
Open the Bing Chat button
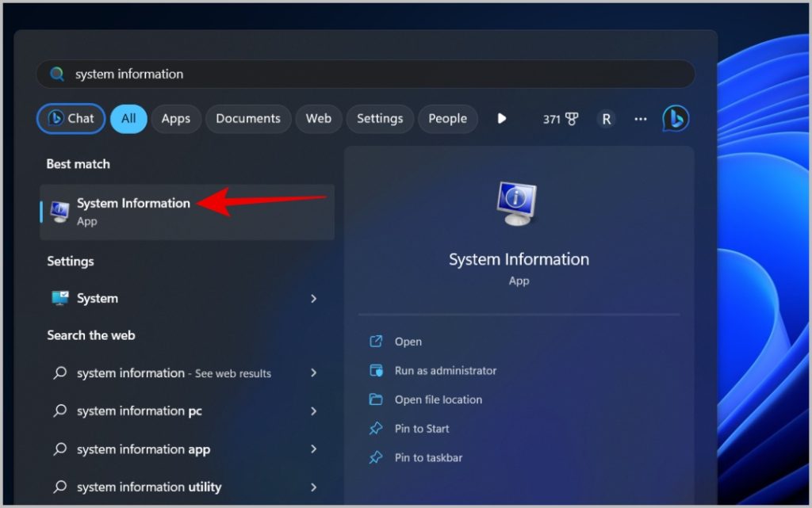(x=71, y=119)
